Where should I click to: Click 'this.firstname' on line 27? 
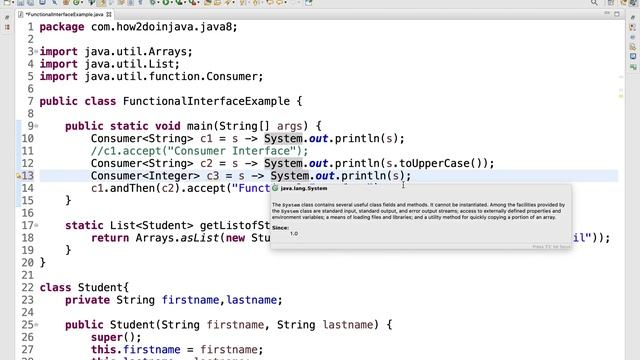pyautogui.click(x=136, y=350)
